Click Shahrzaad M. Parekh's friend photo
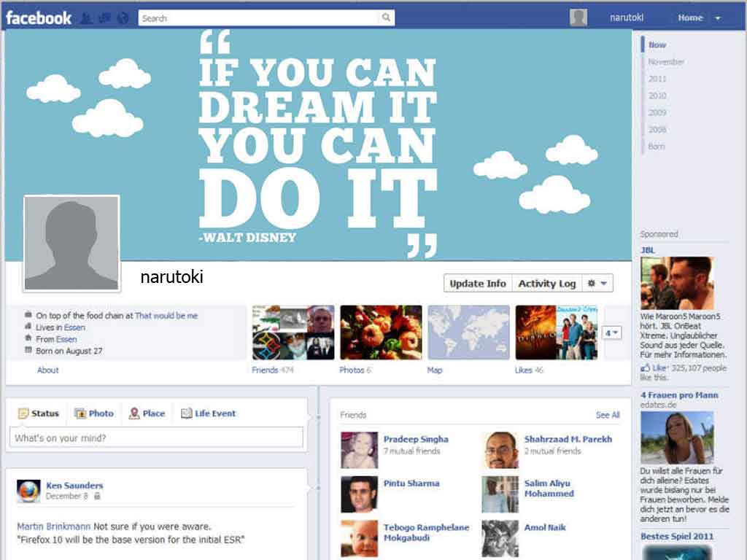The width and height of the screenshot is (747, 560). tap(500, 450)
